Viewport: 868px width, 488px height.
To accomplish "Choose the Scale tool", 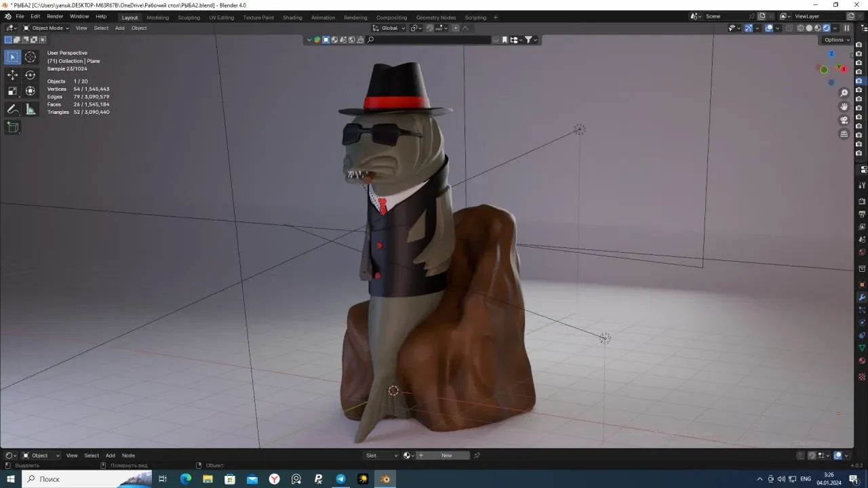I will tap(12, 91).
